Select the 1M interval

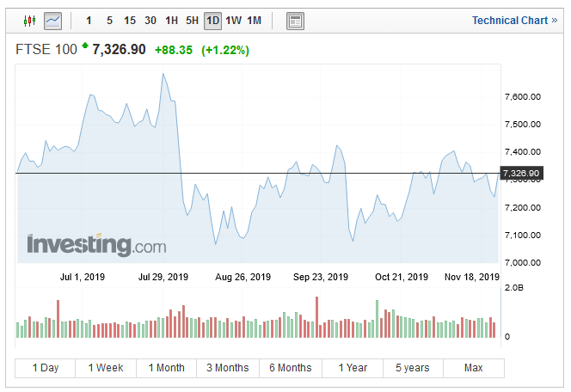click(x=255, y=21)
